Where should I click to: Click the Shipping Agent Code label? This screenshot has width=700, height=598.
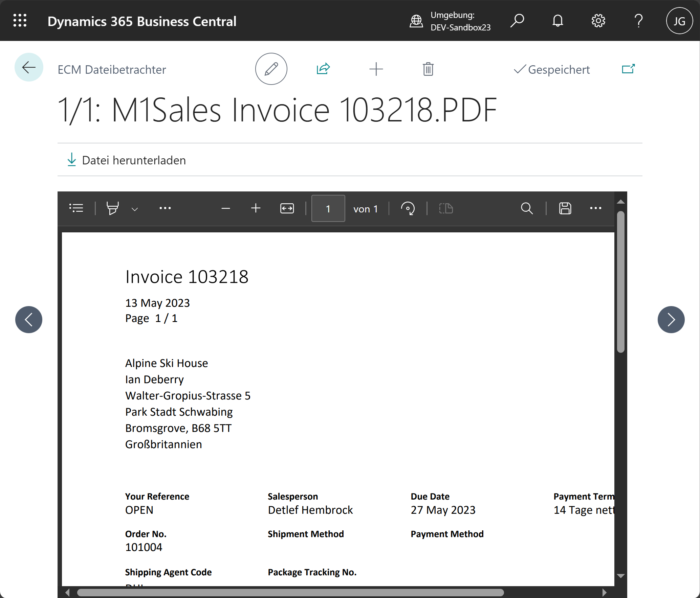[168, 572]
